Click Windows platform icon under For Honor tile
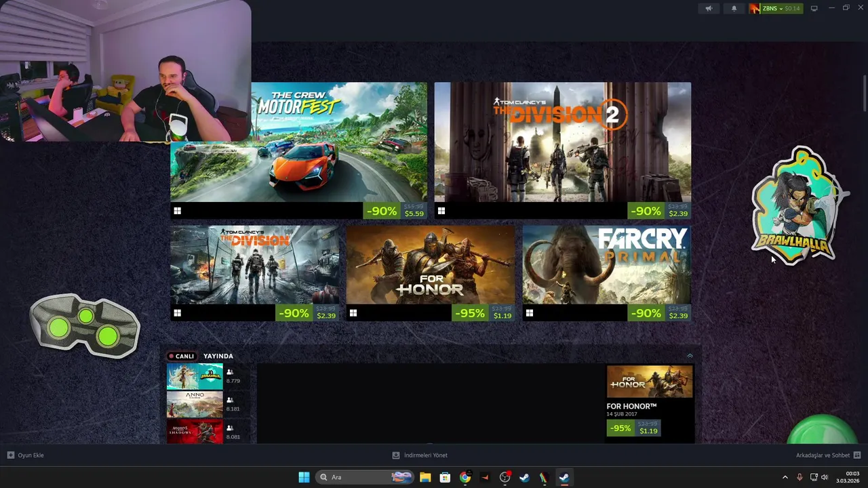868x488 pixels. (x=353, y=313)
